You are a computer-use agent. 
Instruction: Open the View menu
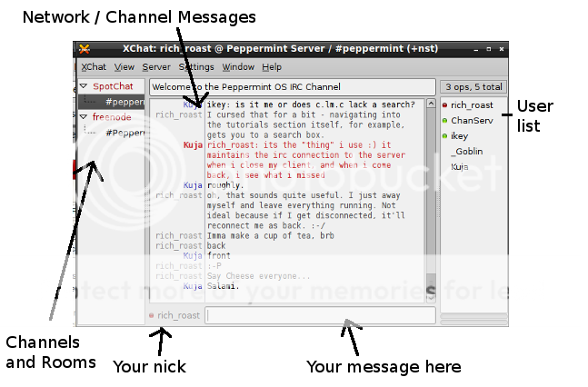(x=125, y=67)
